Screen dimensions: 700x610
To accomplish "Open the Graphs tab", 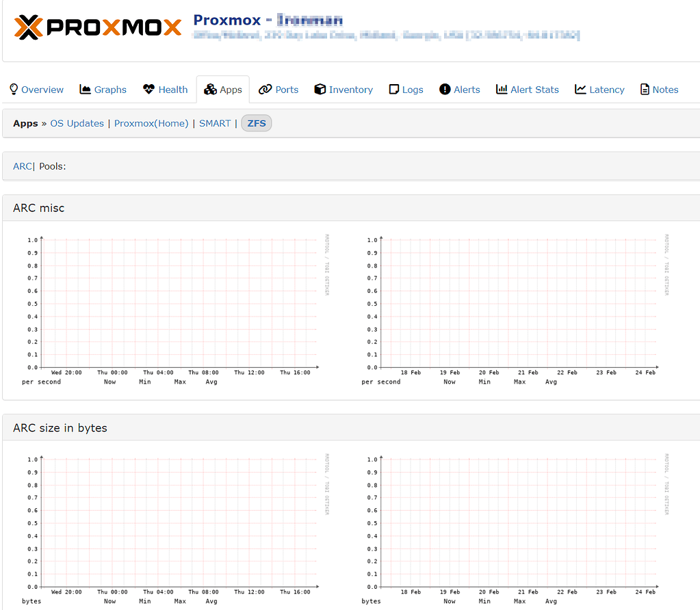I will [103, 89].
